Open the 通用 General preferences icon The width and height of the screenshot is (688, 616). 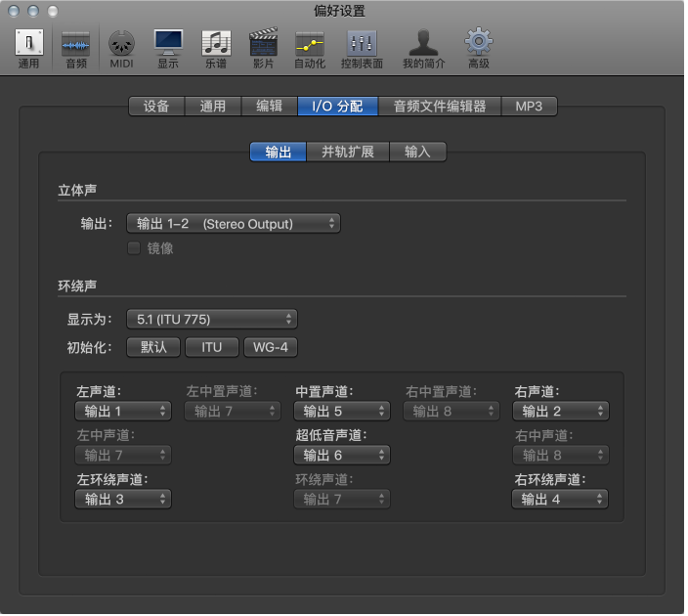(29, 48)
